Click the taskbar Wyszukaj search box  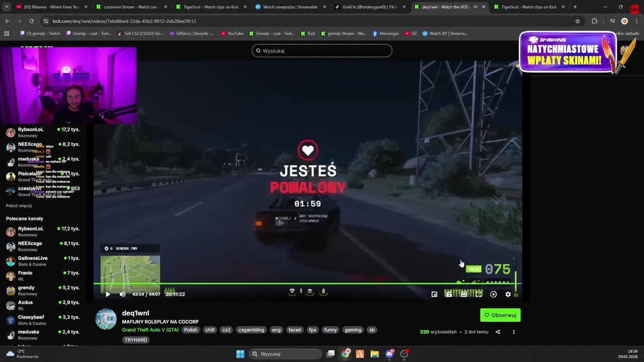click(285, 354)
